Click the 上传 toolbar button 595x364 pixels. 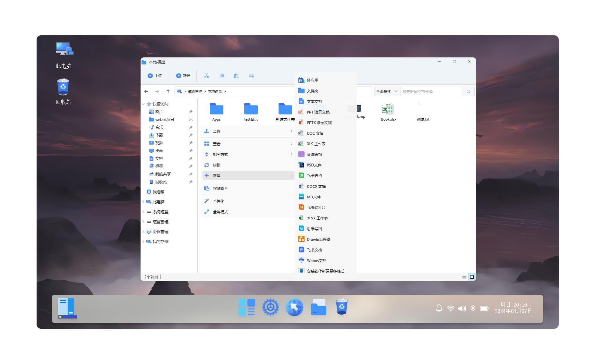(x=155, y=76)
